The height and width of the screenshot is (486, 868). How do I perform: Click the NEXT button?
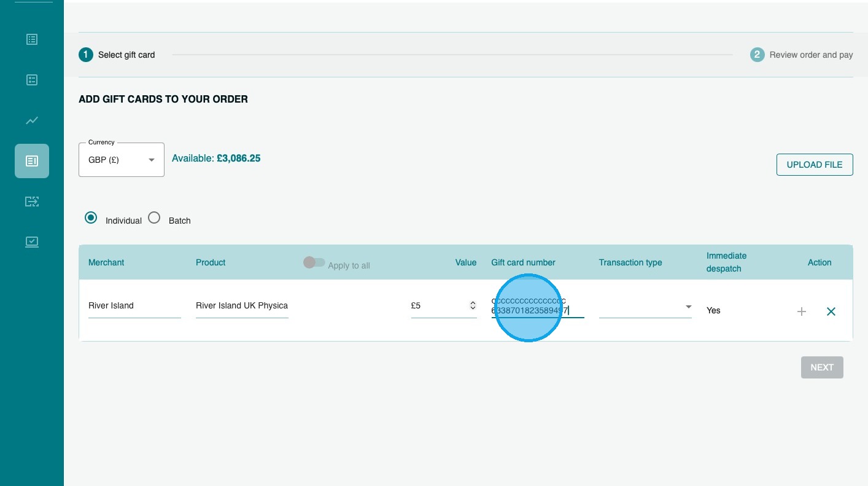(822, 367)
